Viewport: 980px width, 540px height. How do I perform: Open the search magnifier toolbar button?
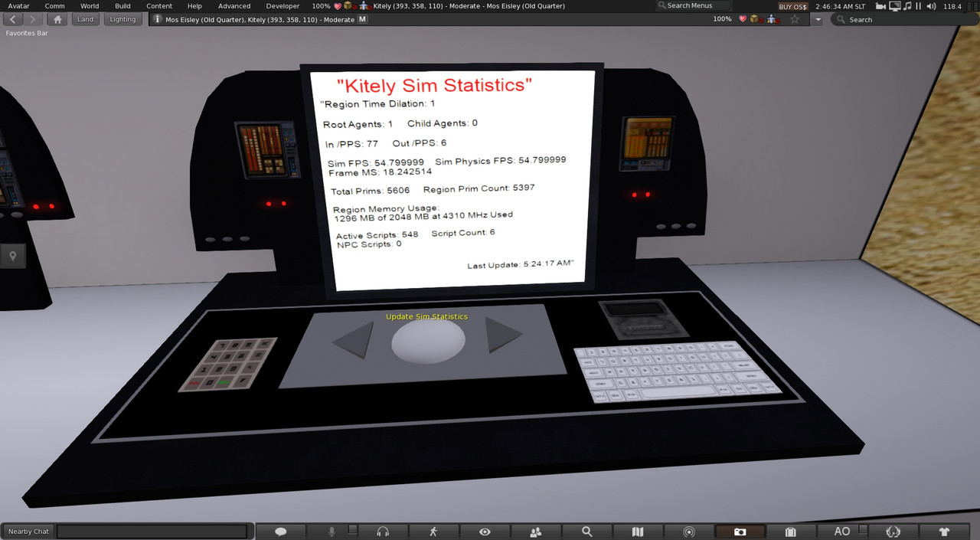(587, 532)
